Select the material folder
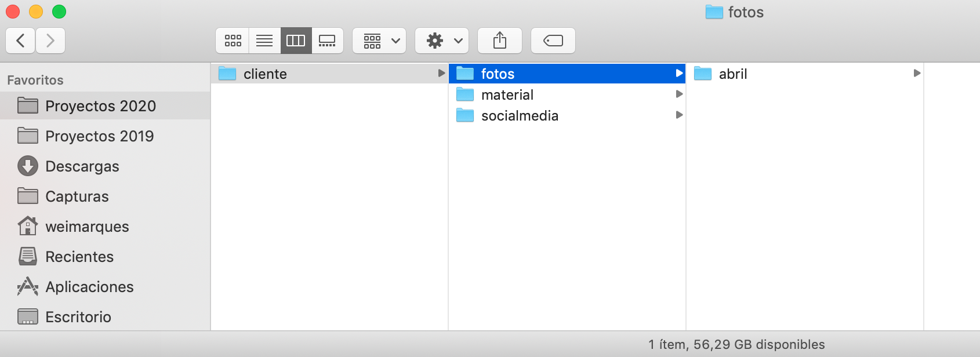The height and width of the screenshot is (357, 980). (x=507, y=94)
